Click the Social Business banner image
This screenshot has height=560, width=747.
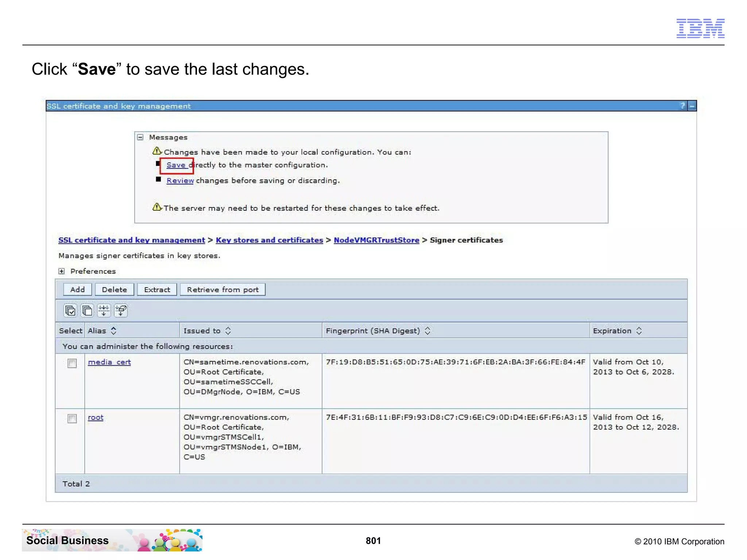112,540
